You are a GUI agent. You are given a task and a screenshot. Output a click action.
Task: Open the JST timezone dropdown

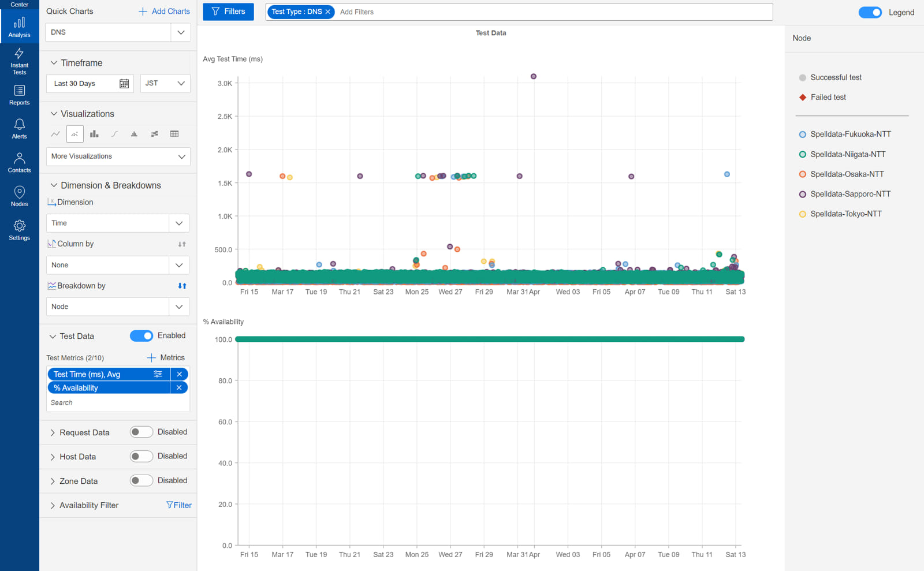[165, 84]
